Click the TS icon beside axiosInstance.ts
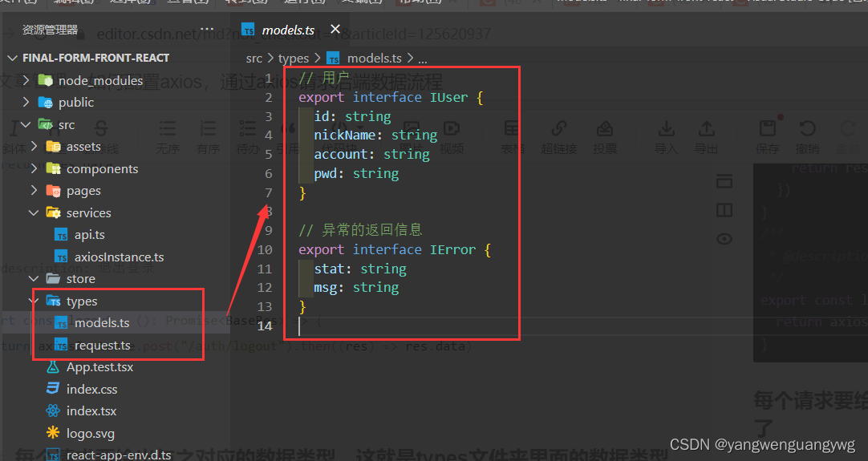 [x=62, y=257]
